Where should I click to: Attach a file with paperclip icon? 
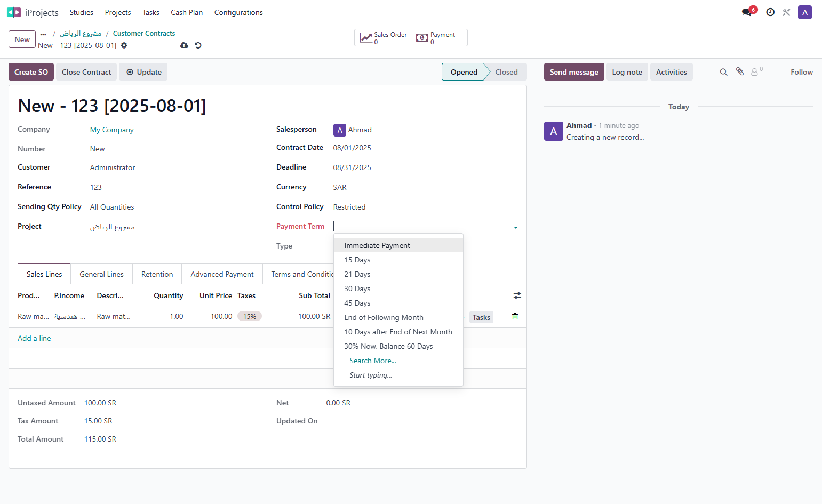[740, 71]
